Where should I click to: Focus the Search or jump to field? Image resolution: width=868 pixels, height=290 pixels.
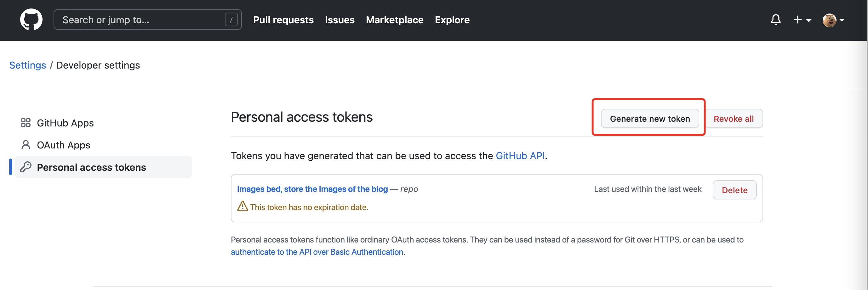[x=148, y=20]
